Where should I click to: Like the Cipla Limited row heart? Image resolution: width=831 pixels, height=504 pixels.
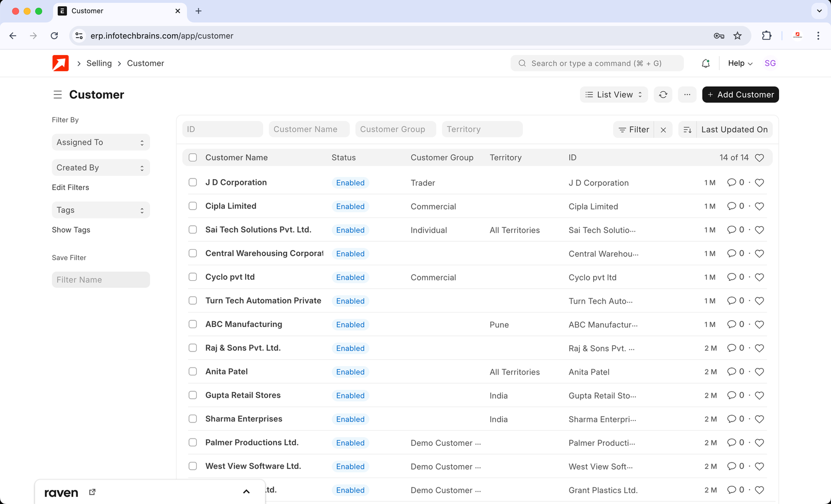point(759,207)
